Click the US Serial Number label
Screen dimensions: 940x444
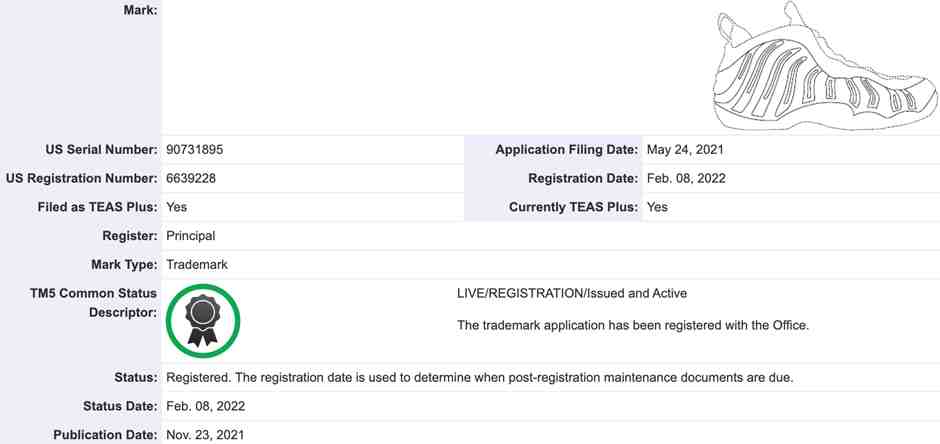point(102,150)
